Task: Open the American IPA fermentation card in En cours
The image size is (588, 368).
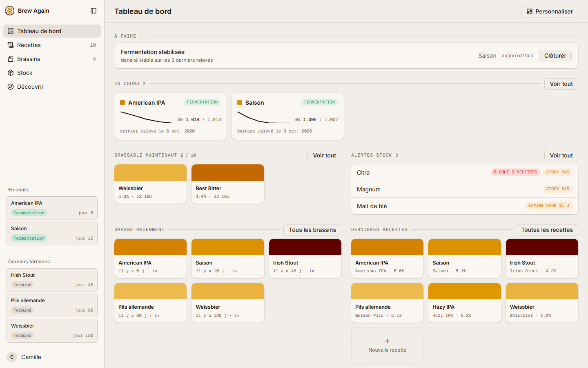Action: coord(171,117)
